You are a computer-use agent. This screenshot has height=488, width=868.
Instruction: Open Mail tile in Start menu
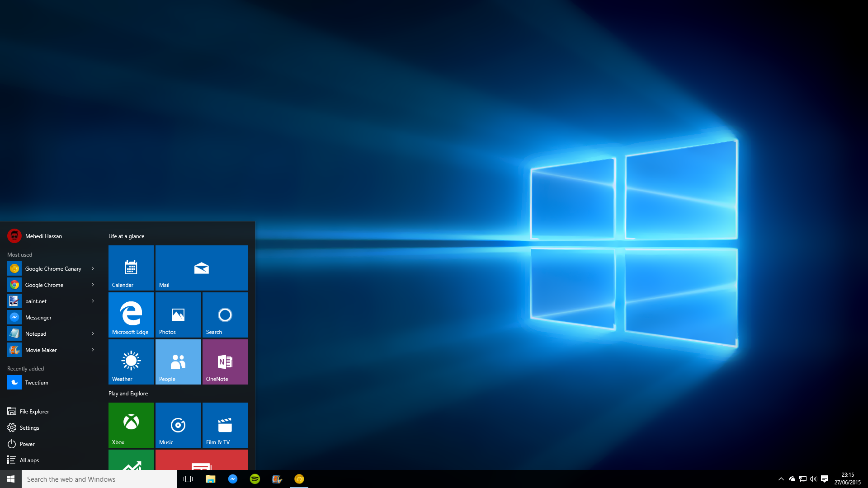pos(202,267)
